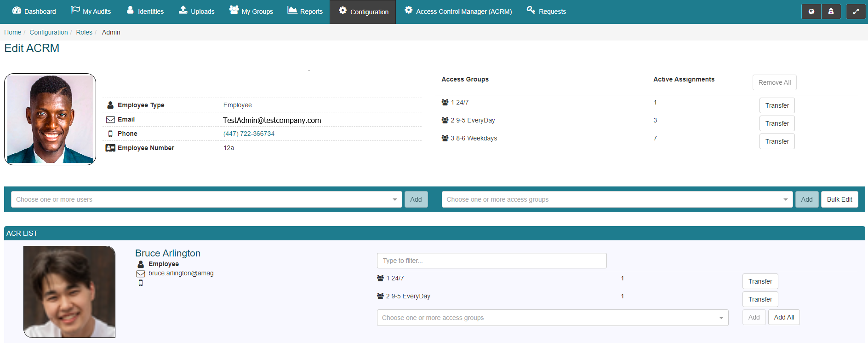
Task: Click Add button next to users dropdown
Action: coord(416,199)
